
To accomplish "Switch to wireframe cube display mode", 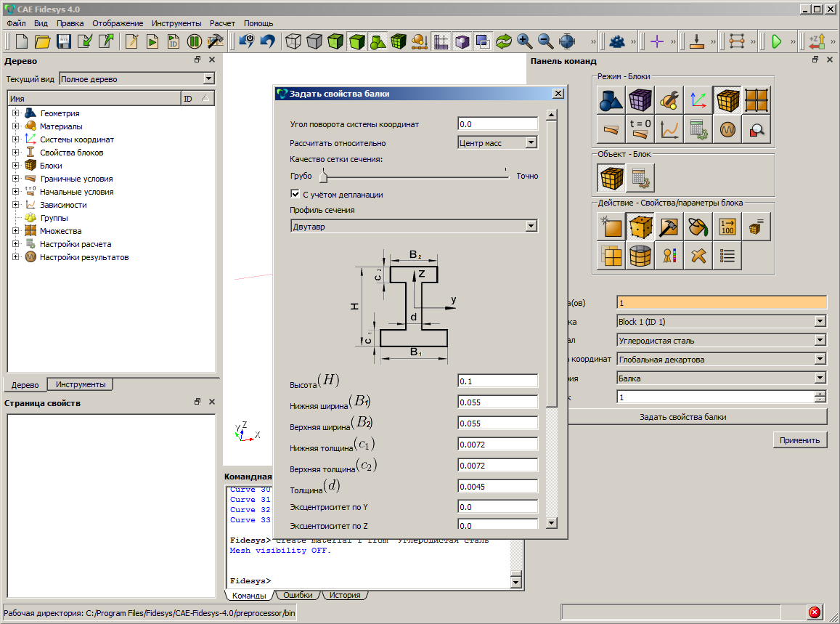I will click(x=293, y=41).
